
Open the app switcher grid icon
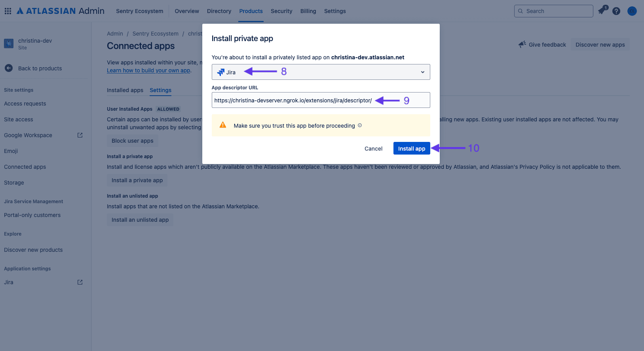click(x=8, y=11)
